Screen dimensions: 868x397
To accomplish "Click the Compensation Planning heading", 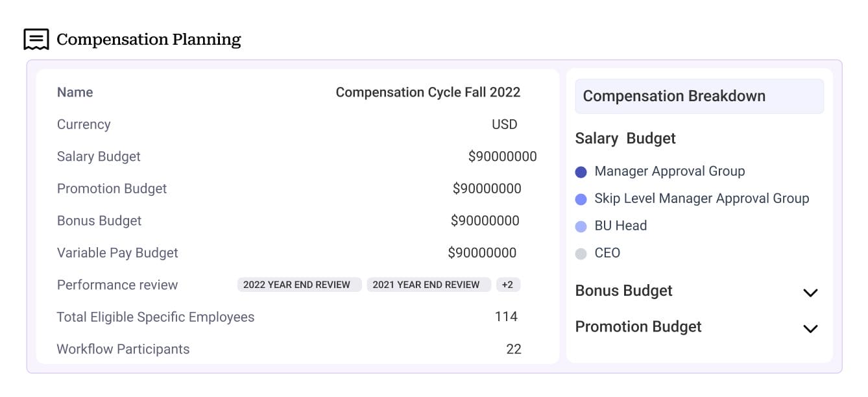I will click(149, 40).
